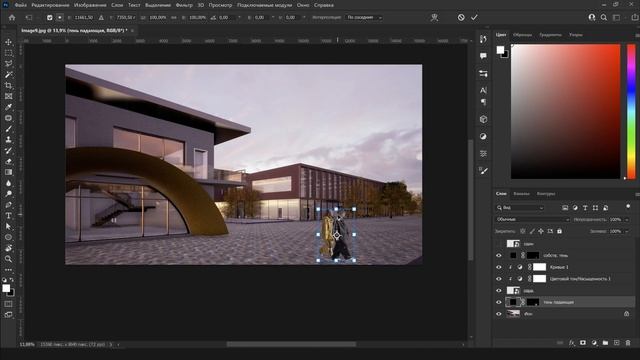Select the Clone Stamp tool
Viewport: 640px width, 360px height.
pos(8,140)
